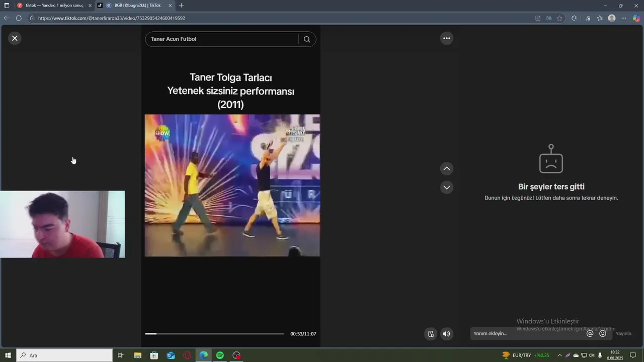Open Task View on the taskbar
The width and height of the screenshot is (644, 362).
point(121,355)
